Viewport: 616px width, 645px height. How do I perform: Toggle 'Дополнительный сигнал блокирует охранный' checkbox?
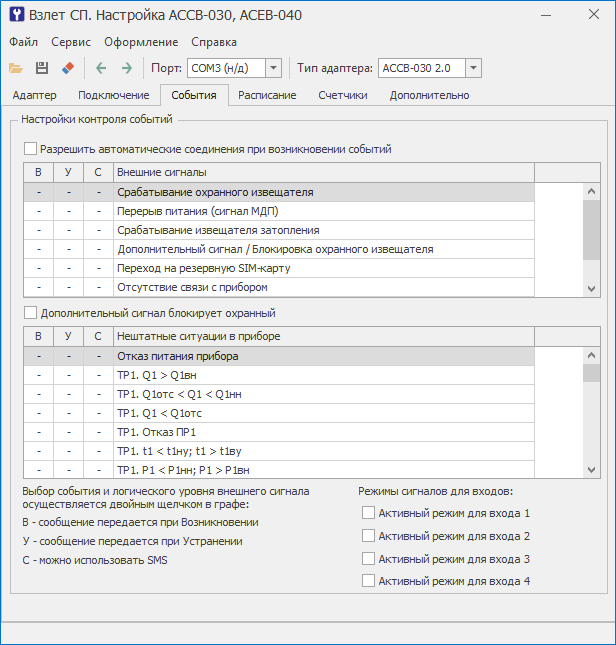coord(30,313)
